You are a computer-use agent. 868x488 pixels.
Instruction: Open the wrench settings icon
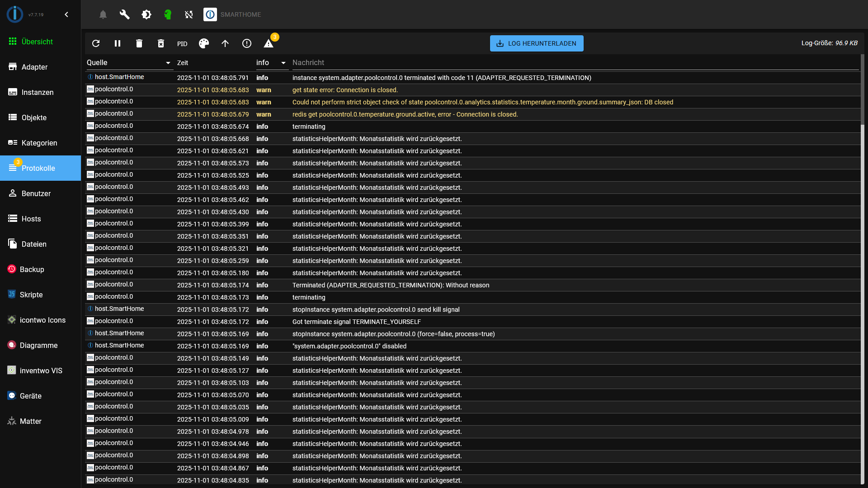(x=124, y=14)
